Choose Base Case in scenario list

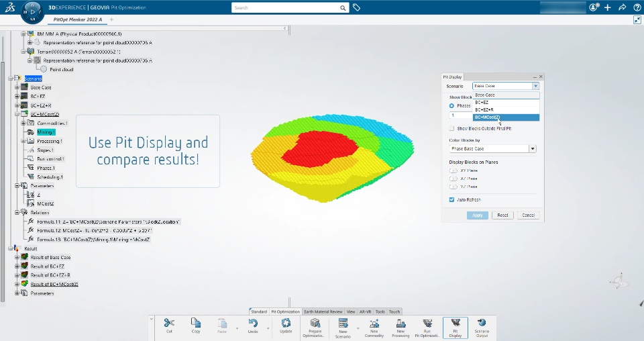(506, 95)
